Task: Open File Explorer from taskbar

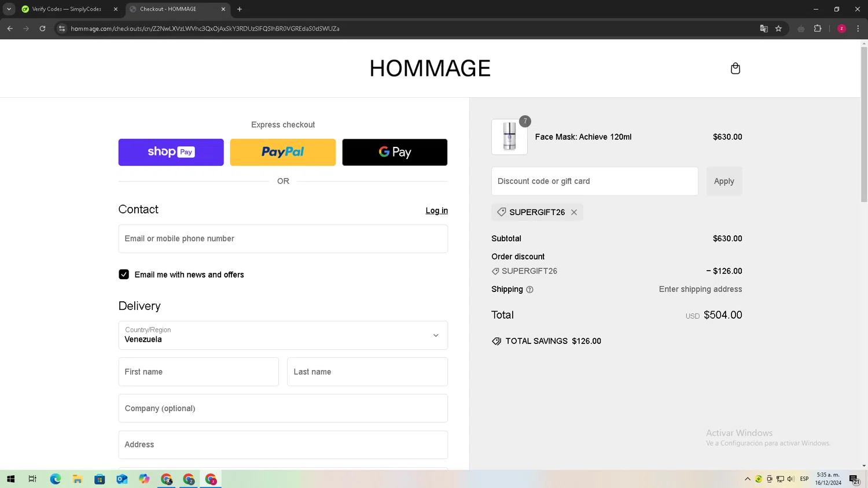Action: [78, 479]
